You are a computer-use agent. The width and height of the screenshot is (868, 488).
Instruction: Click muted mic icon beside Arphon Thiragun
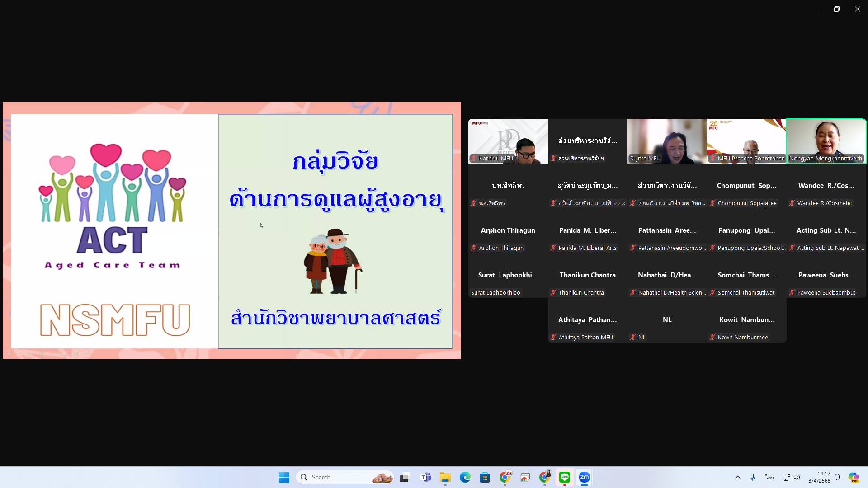(x=474, y=248)
